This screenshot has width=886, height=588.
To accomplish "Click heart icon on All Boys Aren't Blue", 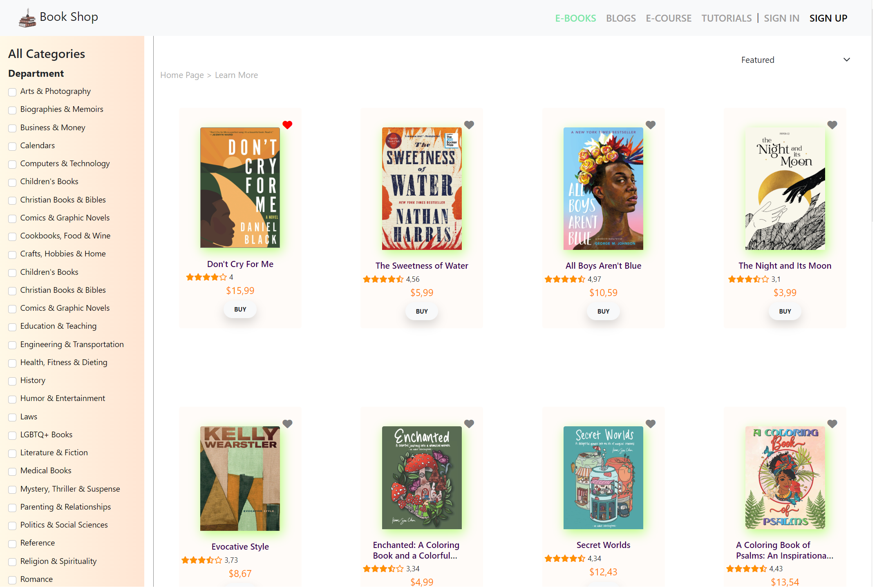I will (x=651, y=125).
